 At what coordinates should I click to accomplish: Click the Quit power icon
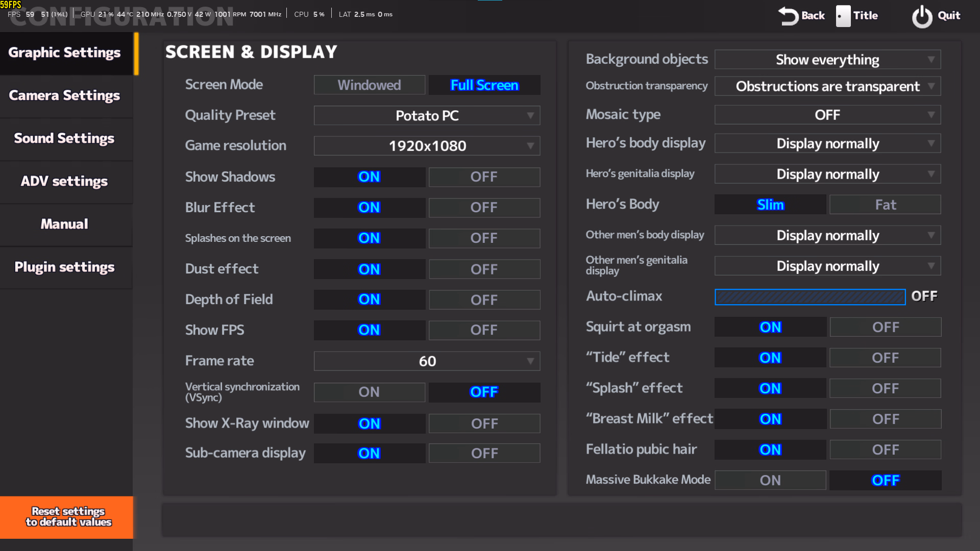tap(922, 16)
